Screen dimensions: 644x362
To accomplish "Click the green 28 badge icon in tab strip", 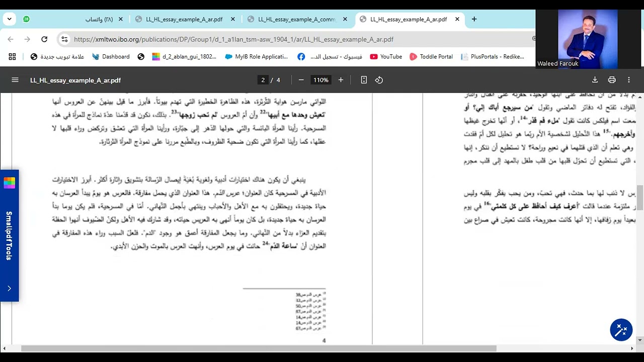I will [x=26, y=19].
